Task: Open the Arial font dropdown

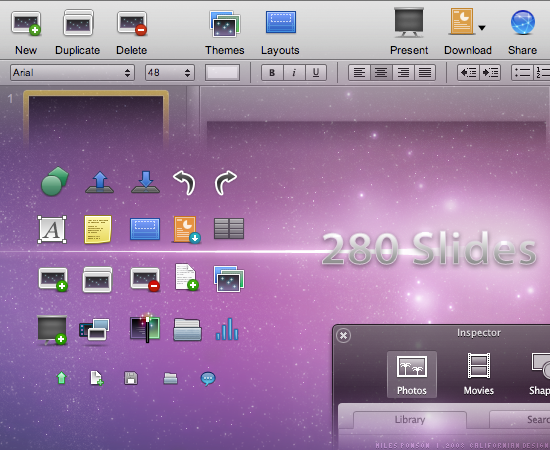Action: (x=72, y=73)
